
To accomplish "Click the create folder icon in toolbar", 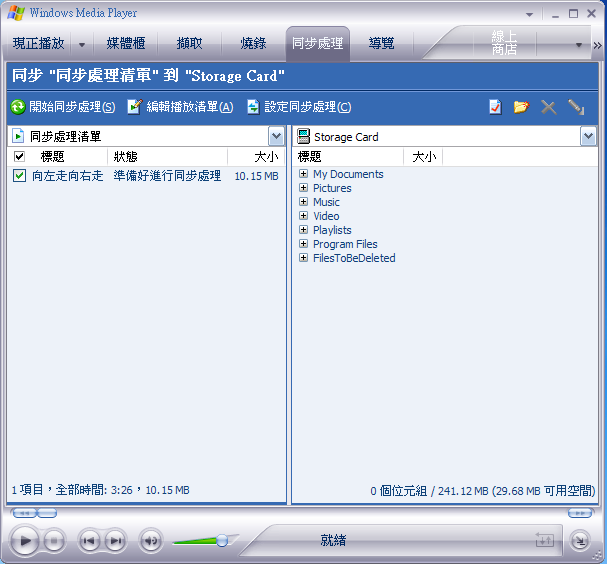I will pyautogui.click(x=521, y=107).
